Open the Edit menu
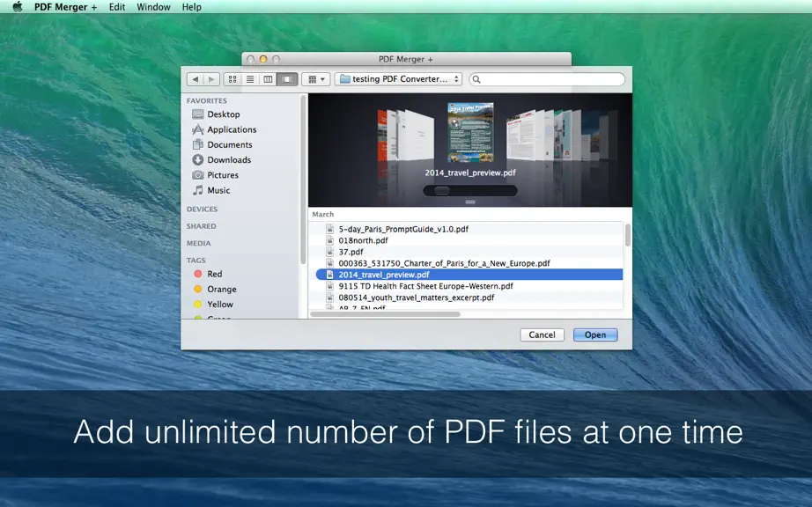 click(117, 7)
